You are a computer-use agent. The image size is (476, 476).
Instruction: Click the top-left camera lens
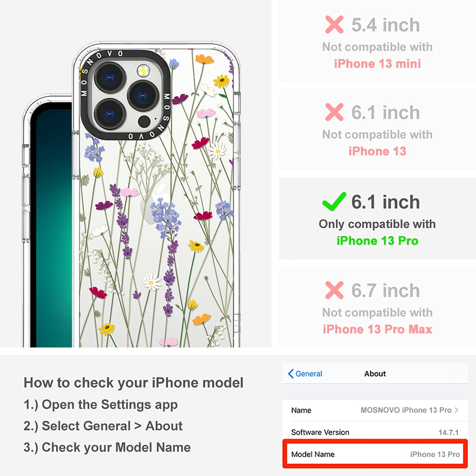pos(110,78)
